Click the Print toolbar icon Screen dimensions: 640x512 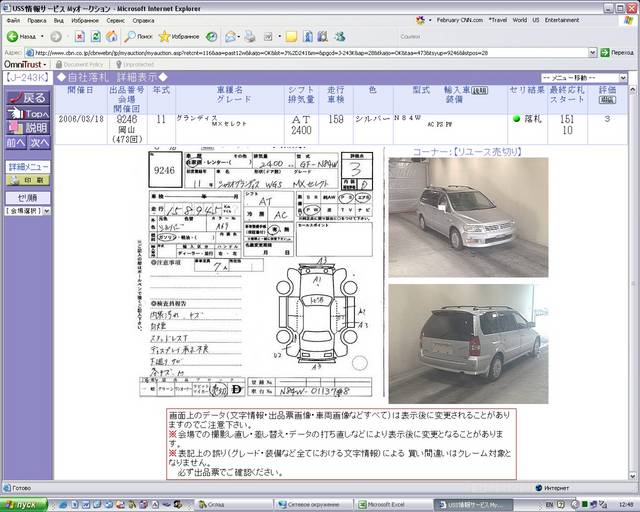(250, 37)
